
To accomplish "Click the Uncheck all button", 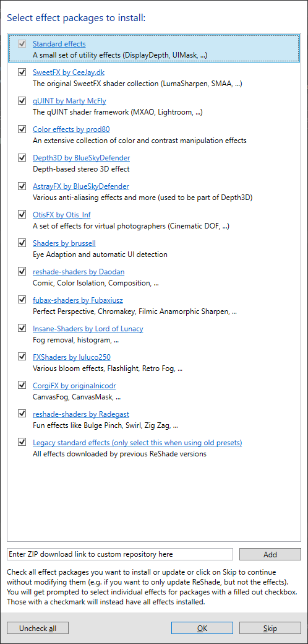I will [38, 628].
